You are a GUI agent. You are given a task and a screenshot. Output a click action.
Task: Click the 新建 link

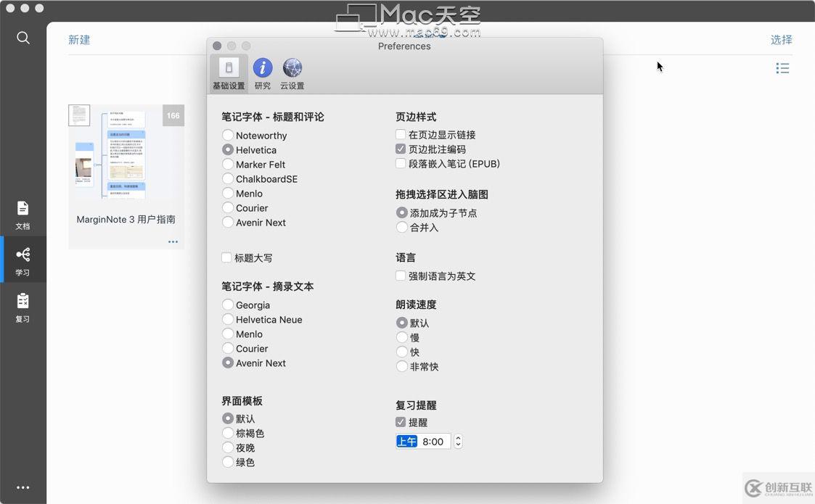coord(78,40)
